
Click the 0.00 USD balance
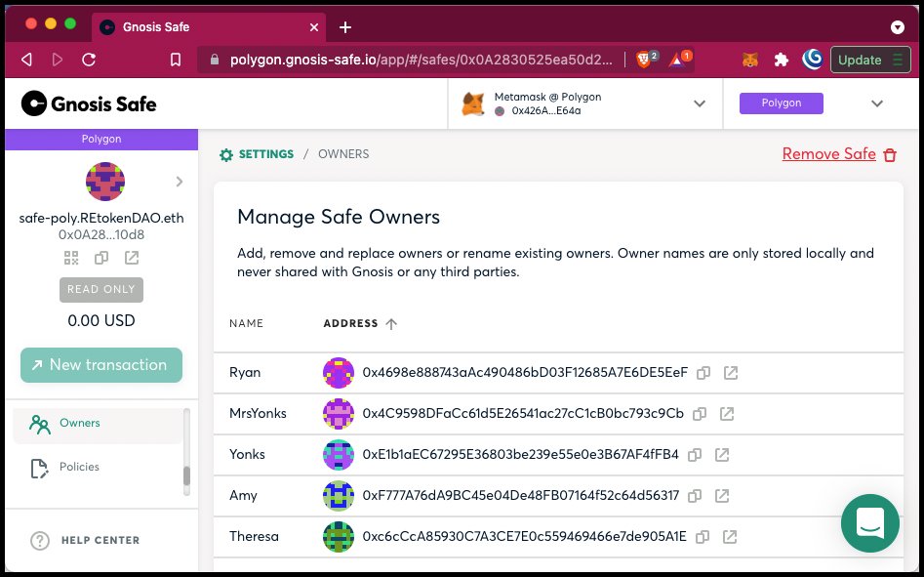[x=101, y=320]
